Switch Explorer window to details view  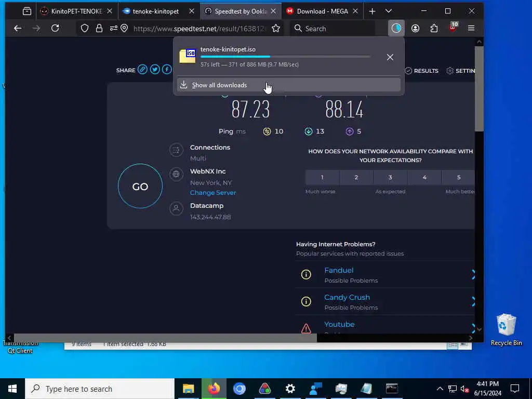point(453,345)
